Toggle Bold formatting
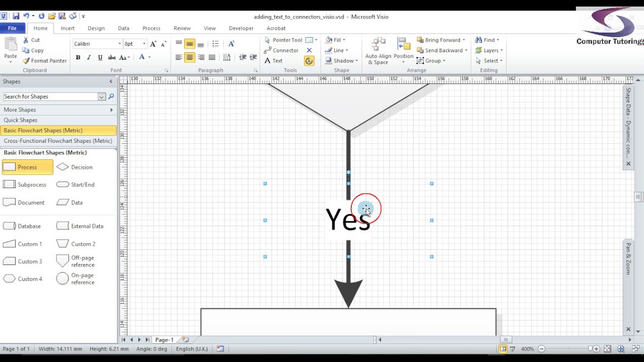 (78, 57)
